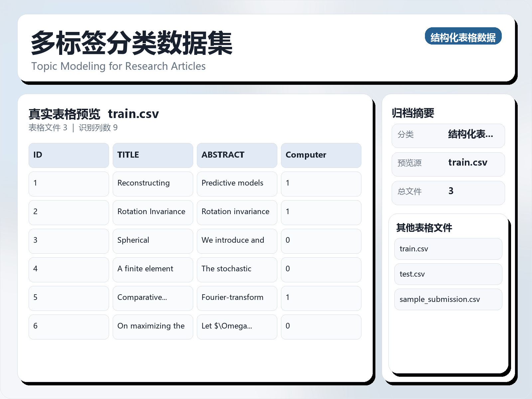532x399 pixels.
Task: Select the 分类 summary field
Action: coord(448,135)
